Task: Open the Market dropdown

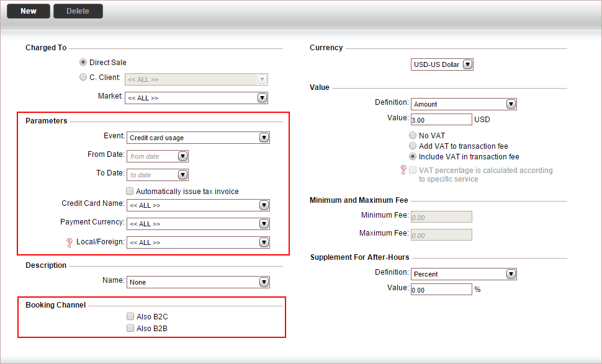Action: 196,98
